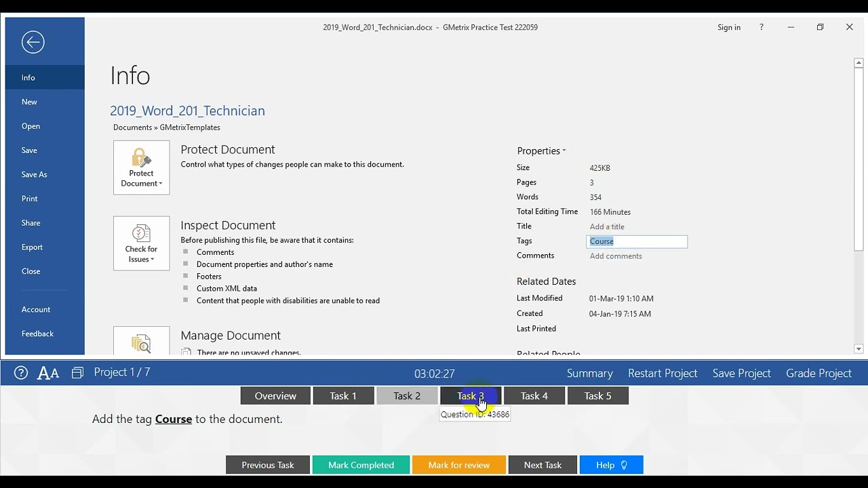The height and width of the screenshot is (488, 868).
Task: Click the AA text size icon
Action: pyautogui.click(x=48, y=373)
